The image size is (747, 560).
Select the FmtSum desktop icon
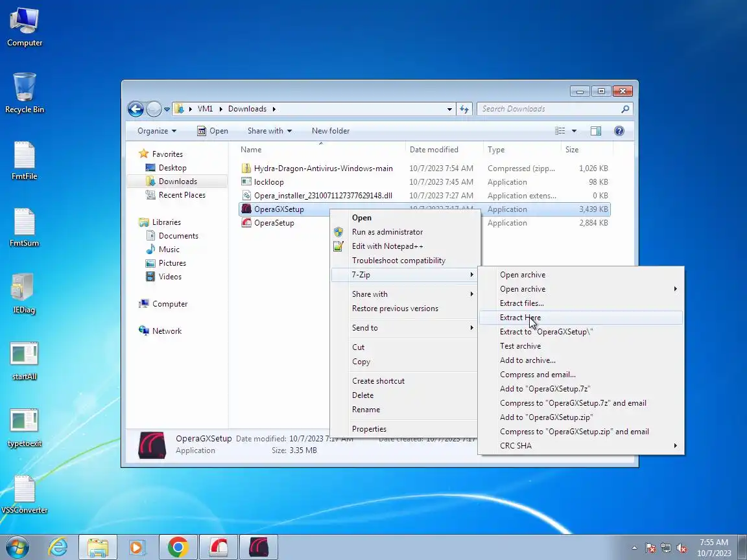pos(24,227)
